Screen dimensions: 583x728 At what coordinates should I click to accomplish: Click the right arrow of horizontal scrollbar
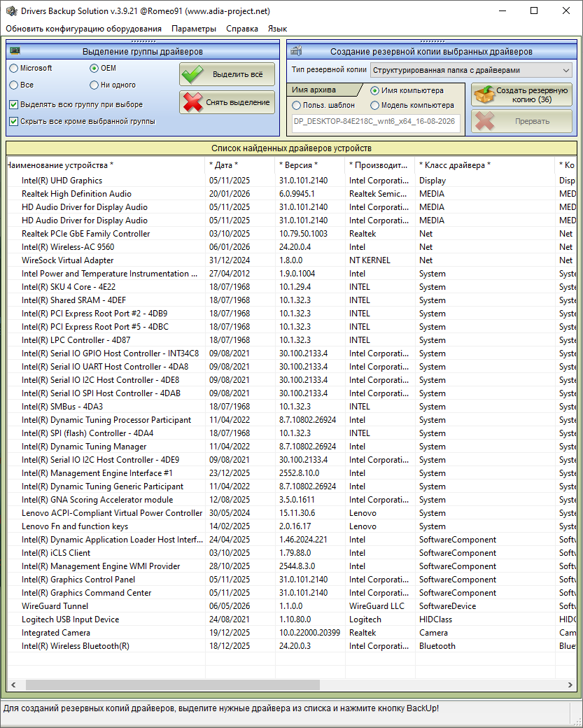click(x=570, y=685)
